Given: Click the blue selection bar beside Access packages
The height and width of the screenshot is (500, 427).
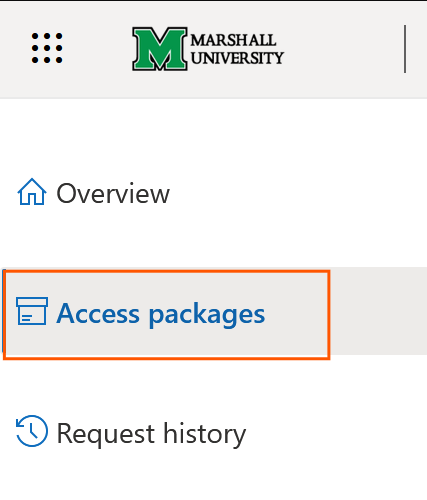Looking at the screenshot, I should coord(3,311).
